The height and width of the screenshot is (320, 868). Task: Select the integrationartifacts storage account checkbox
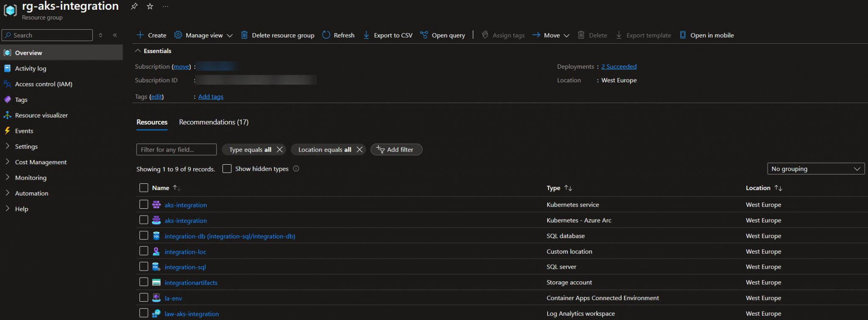(x=144, y=282)
